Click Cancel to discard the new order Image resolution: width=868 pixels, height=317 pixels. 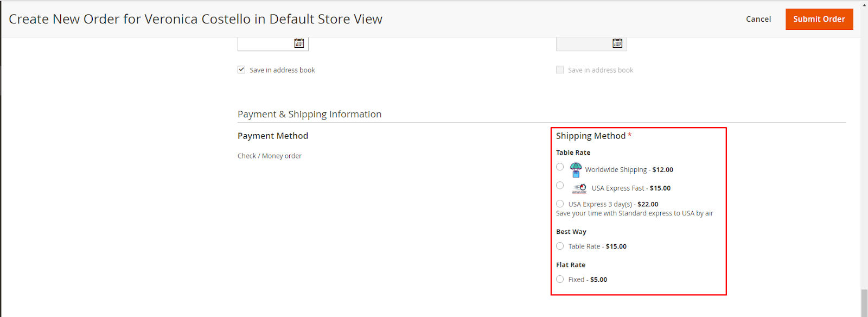(x=758, y=19)
